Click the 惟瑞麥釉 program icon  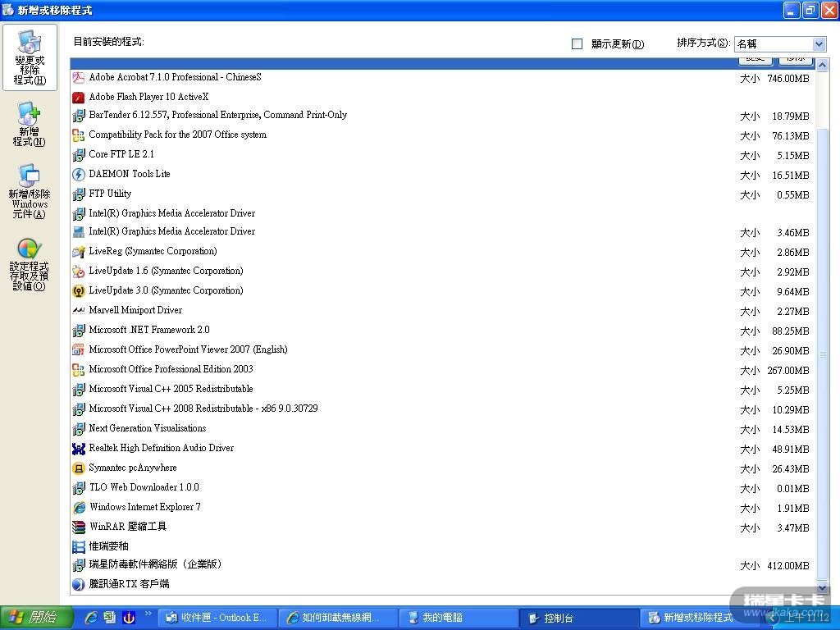click(79, 547)
